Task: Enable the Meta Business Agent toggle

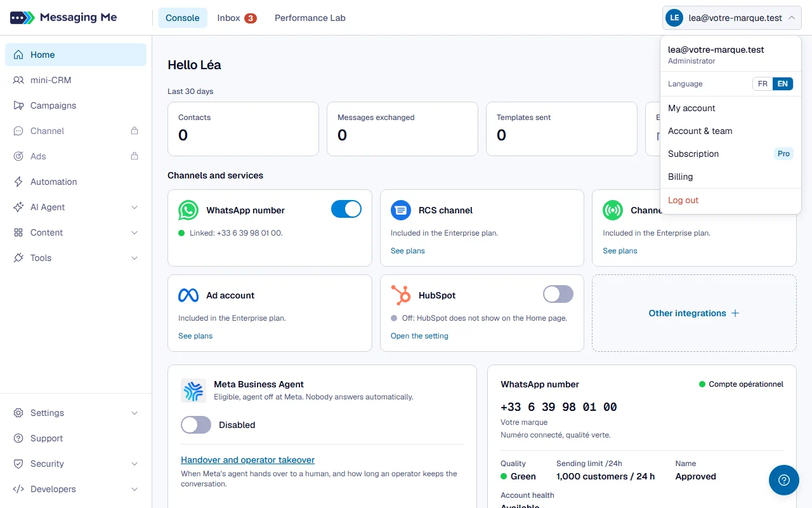Action: coord(196,425)
